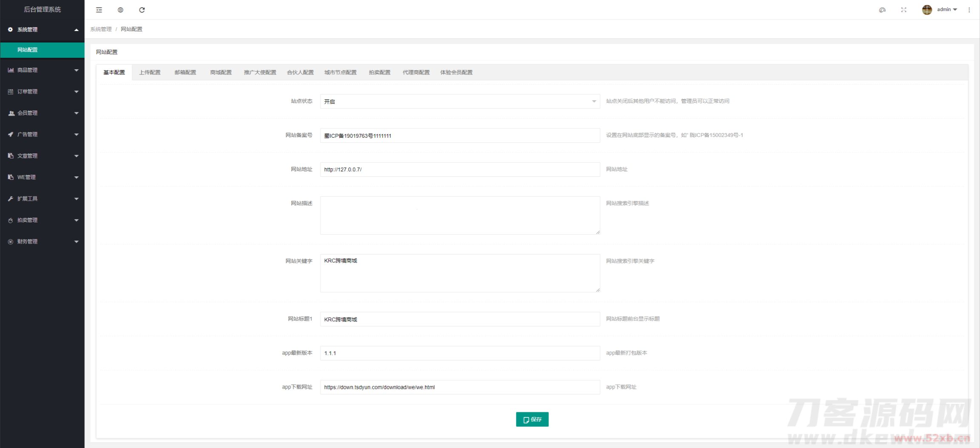980x448 pixels.
Task: Expand the 订单管理 sidebar menu
Action: pyautogui.click(x=42, y=91)
